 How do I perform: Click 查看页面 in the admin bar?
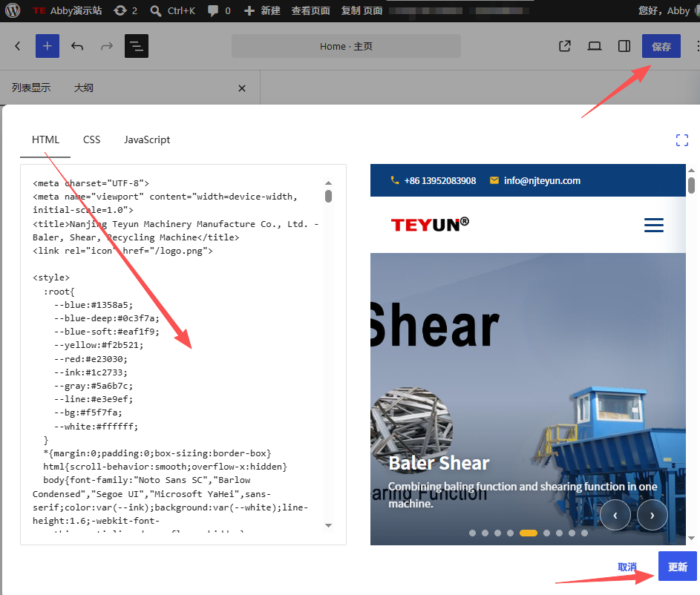(310, 10)
